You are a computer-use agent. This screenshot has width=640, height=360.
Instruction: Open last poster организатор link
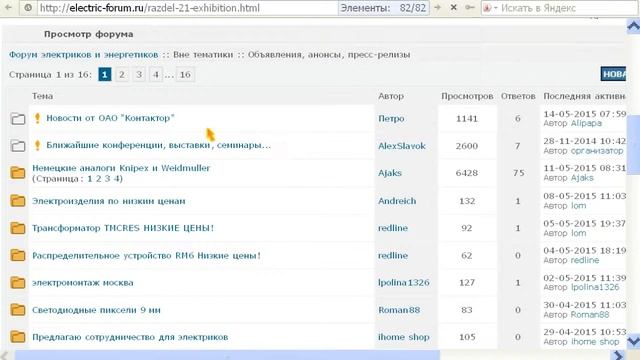(597, 151)
